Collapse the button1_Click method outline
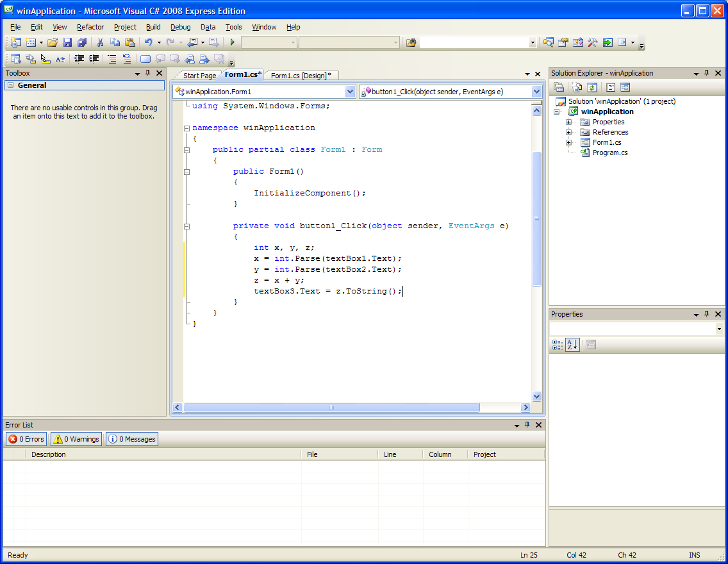 point(186,226)
